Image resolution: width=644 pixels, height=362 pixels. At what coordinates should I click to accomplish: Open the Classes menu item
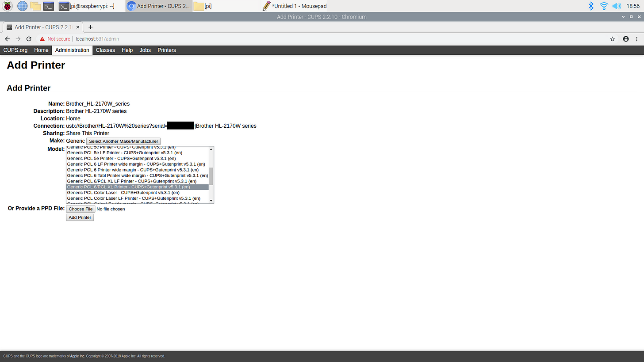pyautogui.click(x=105, y=50)
